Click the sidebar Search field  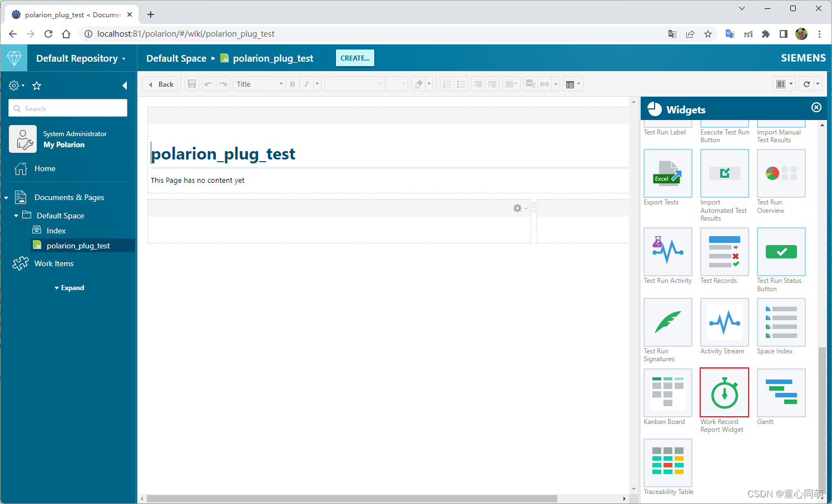click(x=68, y=108)
